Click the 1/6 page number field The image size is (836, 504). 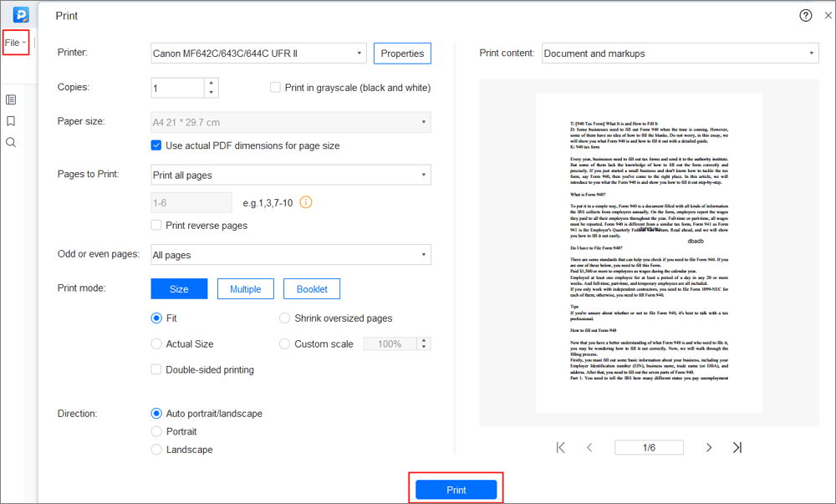coord(649,447)
